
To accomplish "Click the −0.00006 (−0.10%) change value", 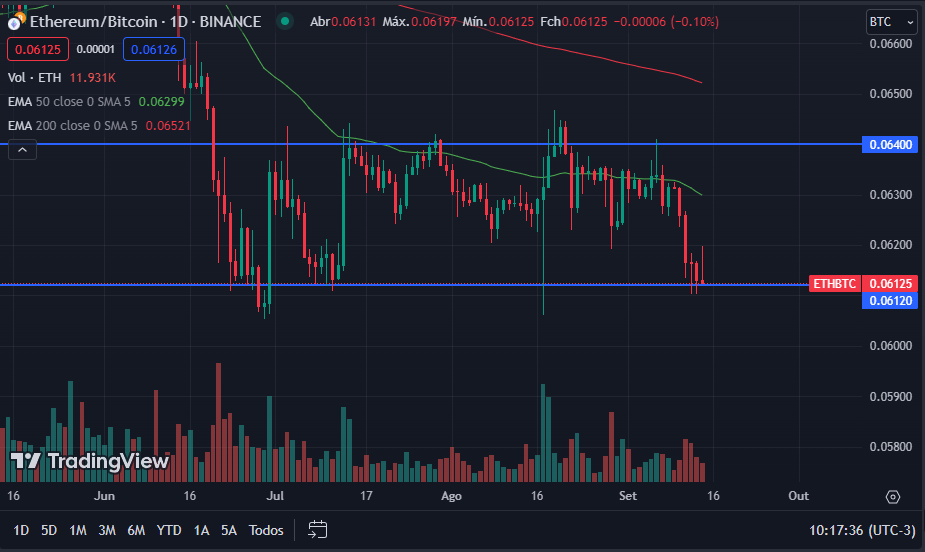I will click(x=666, y=22).
